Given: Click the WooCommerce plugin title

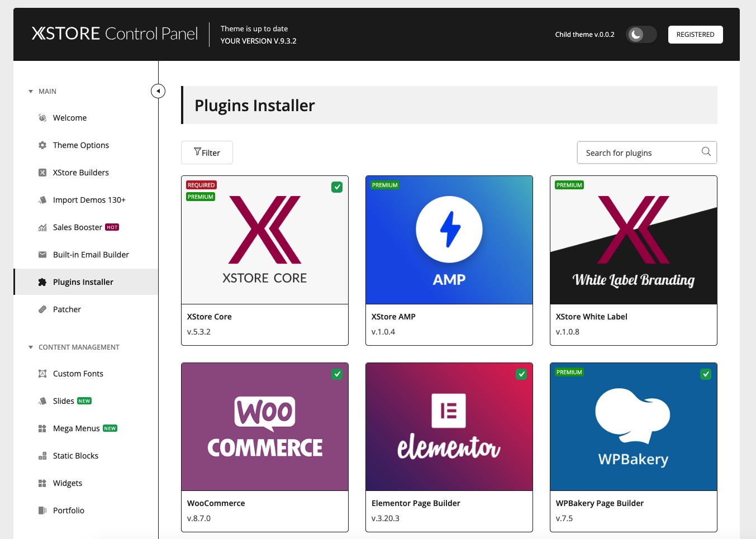Looking at the screenshot, I should (x=216, y=503).
